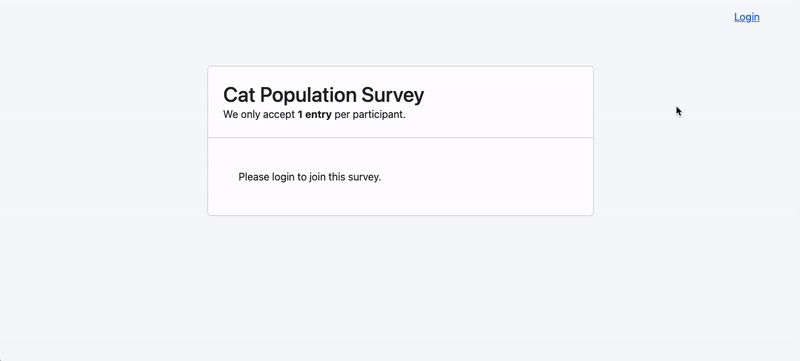Click the word "login" in the survey message
The height and width of the screenshot is (361, 800).
[x=283, y=177]
